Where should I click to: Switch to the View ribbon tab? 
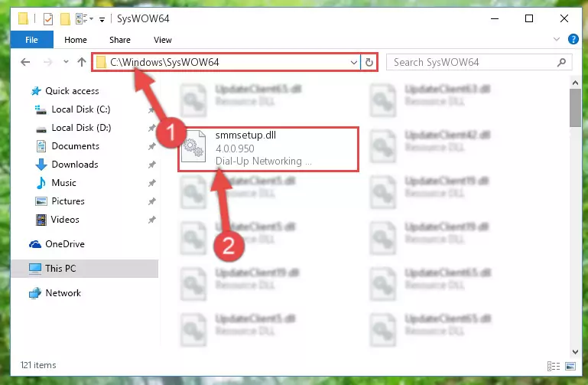[163, 40]
